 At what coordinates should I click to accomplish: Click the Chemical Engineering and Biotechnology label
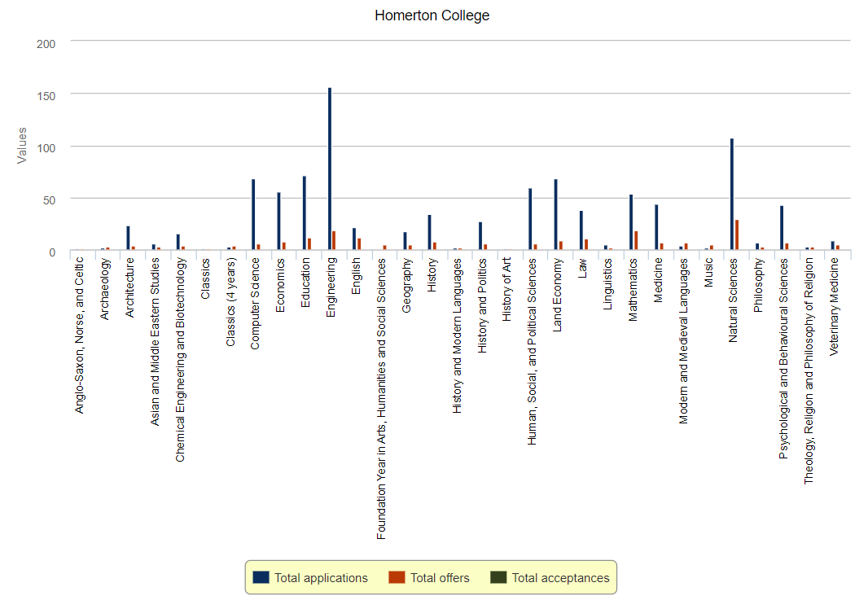pos(180,360)
